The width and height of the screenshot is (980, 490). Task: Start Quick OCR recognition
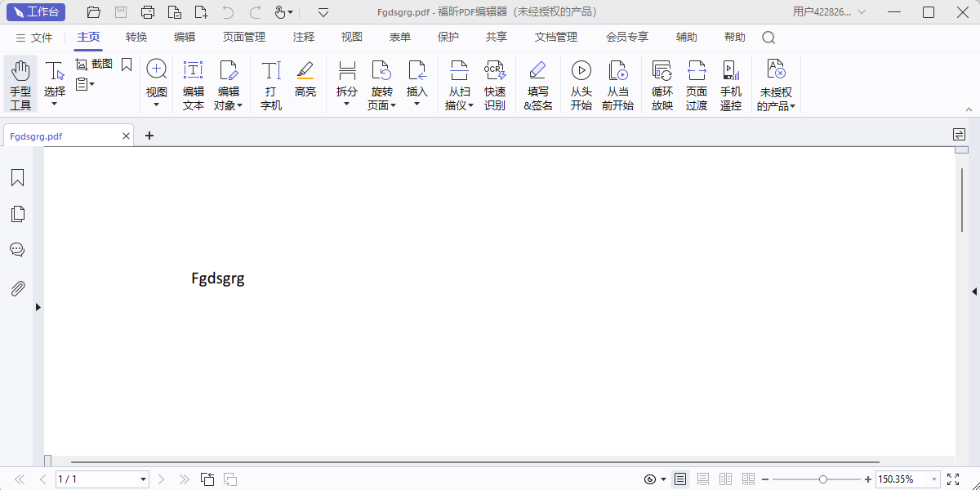click(x=495, y=82)
